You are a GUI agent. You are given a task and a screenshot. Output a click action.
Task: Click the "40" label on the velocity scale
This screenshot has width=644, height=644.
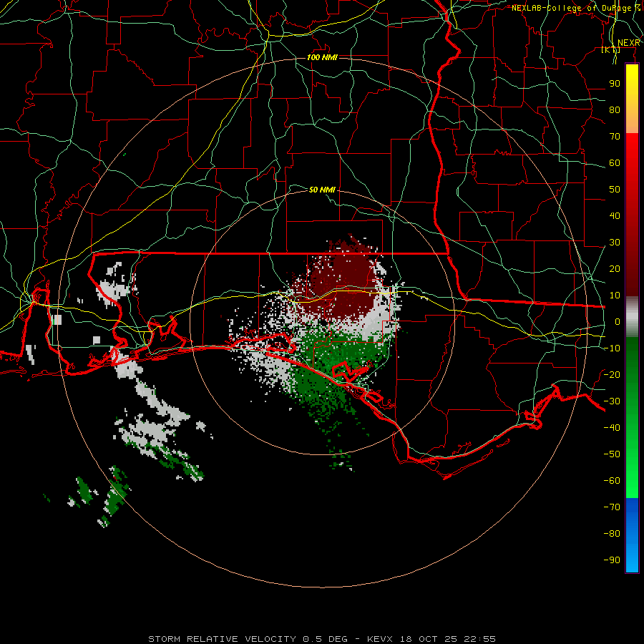[615, 215]
